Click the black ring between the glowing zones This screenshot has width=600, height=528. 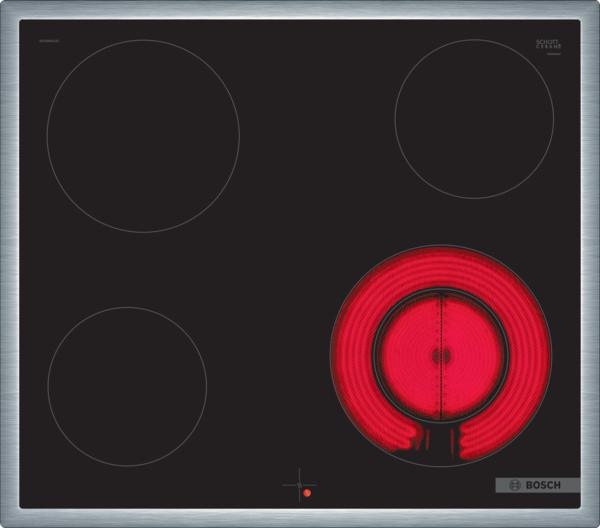tap(377, 356)
